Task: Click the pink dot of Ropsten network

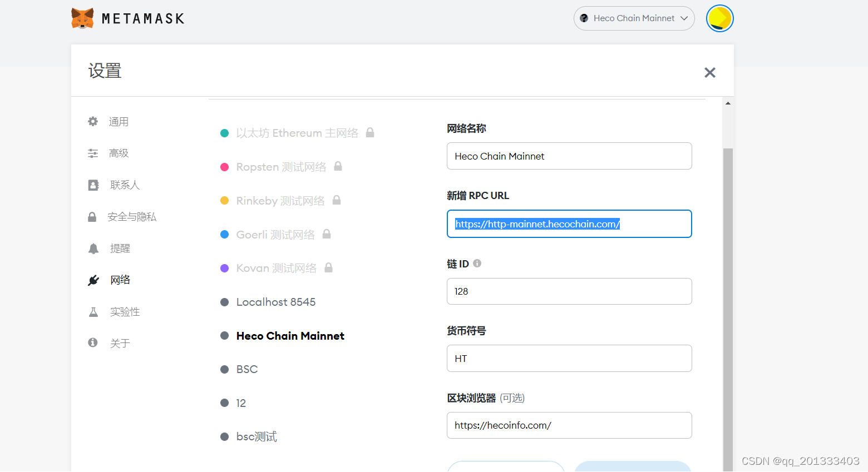Action: click(x=225, y=167)
